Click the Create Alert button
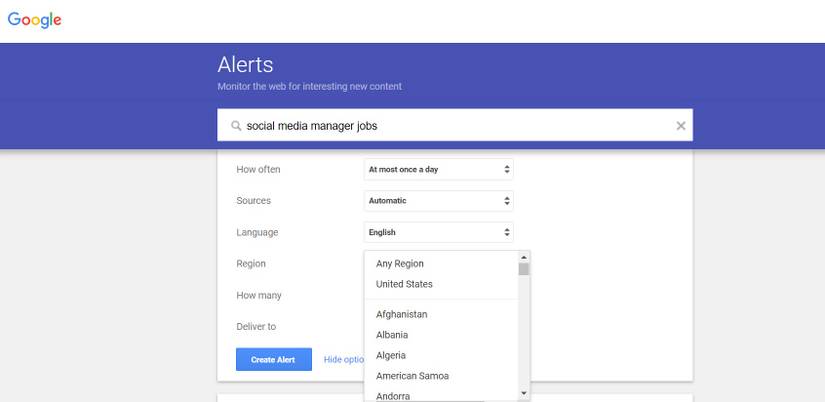825x402 pixels. 274,359
